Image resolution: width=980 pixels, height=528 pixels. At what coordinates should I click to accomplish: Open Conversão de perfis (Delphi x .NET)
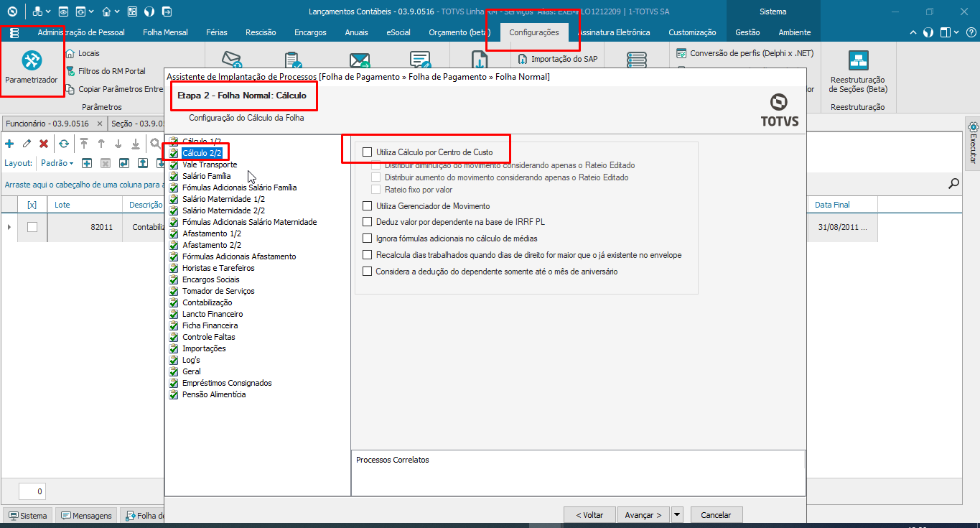point(745,53)
